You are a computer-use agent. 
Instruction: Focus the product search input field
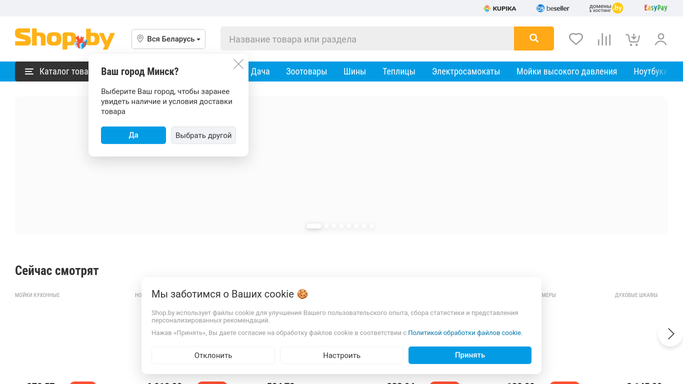(x=367, y=39)
